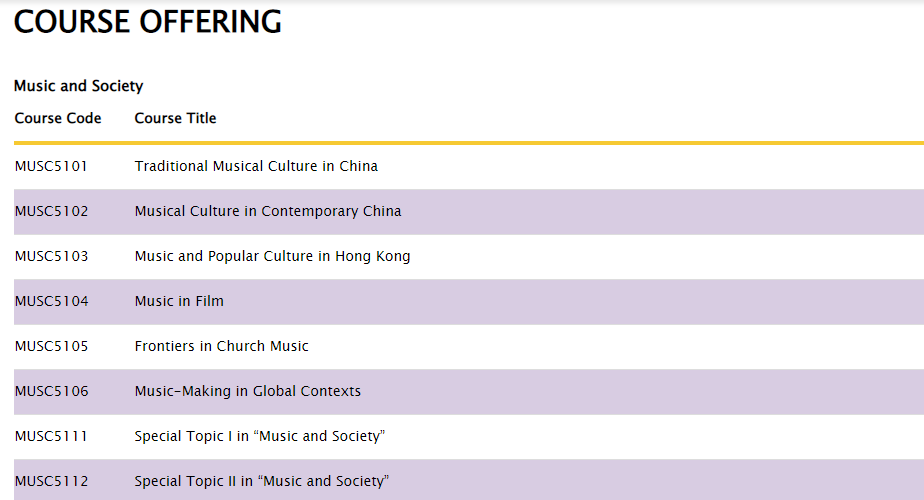The image size is (924, 500).
Task: Click the Course Code column header
Action: tap(58, 118)
